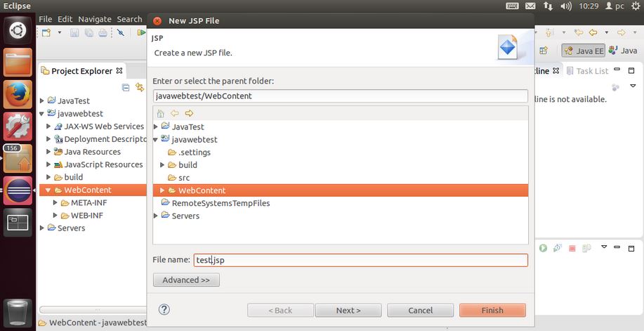This screenshot has height=331, width=644.
Task: Toggle Link with Editor in Project Explorer
Action: click(x=140, y=87)
